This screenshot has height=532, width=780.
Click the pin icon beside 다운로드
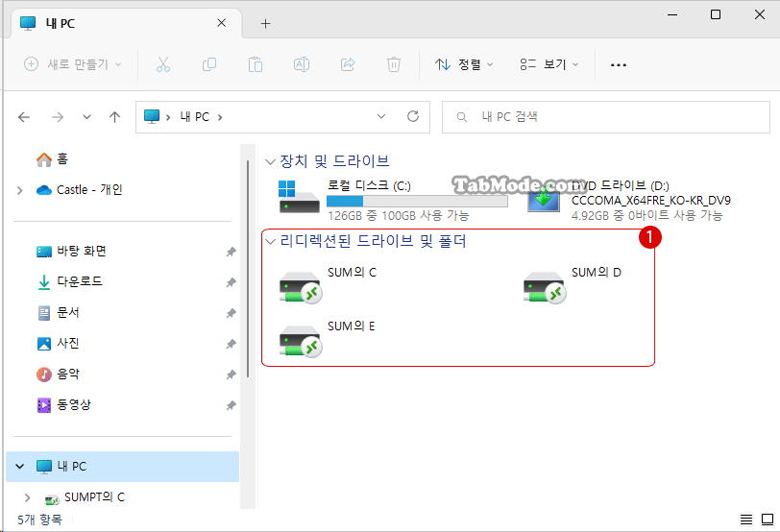coord(231,283)
